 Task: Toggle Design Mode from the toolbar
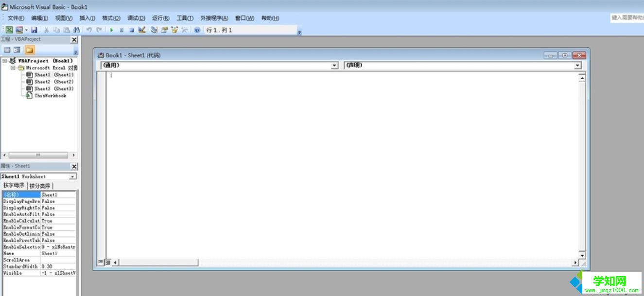[141, 30]
